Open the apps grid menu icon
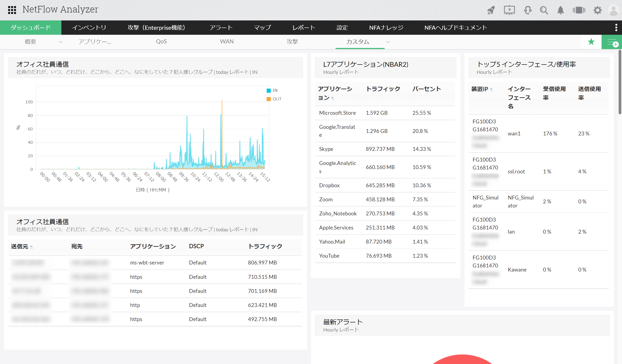Image resolution: width=622 pixels, height=364 pixels. click(x=12, y=10)
